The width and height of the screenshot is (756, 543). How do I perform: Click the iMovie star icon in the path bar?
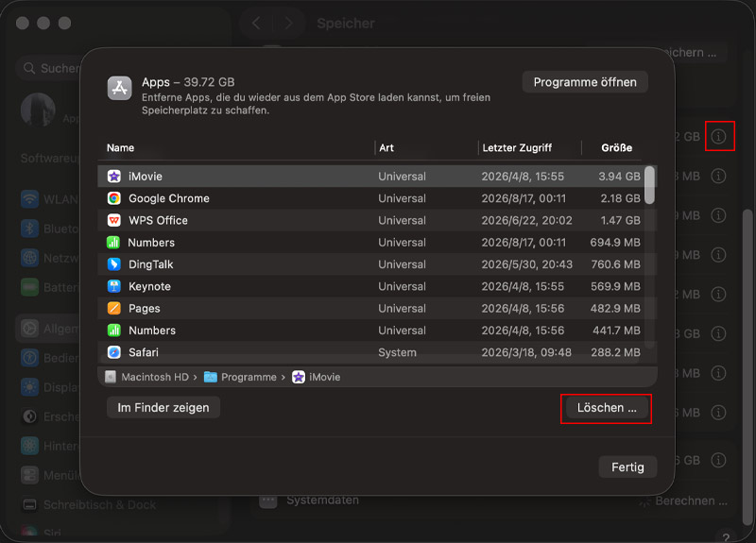(299, 377)
